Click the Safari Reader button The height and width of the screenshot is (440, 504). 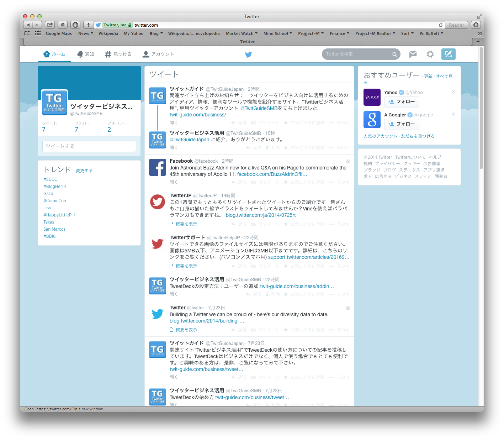(456, 25)
